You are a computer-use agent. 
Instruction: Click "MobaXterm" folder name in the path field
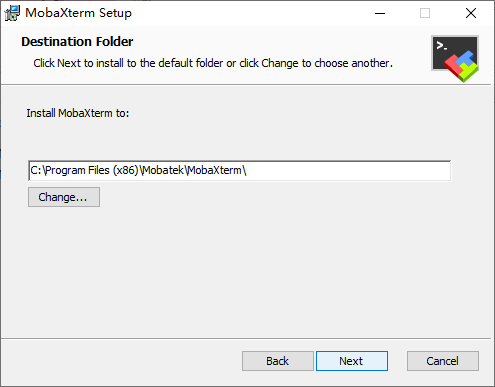point(215,170)
